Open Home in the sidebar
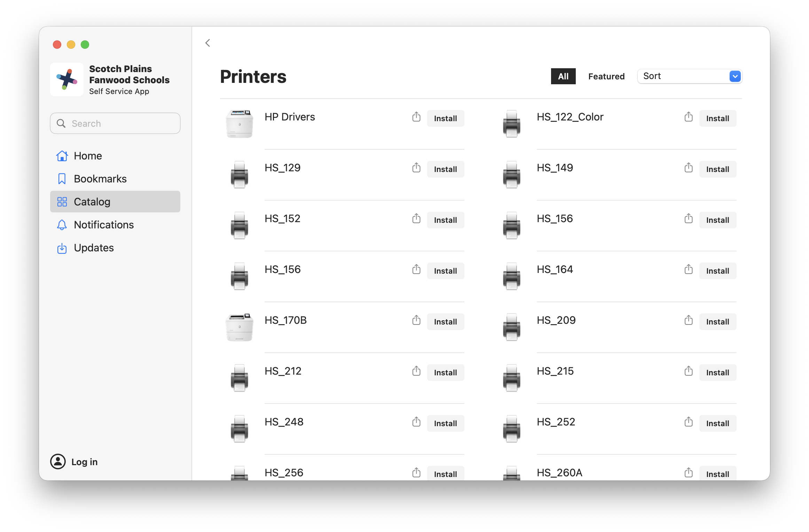This screenshot has height=532, width=809. point(88,156)
